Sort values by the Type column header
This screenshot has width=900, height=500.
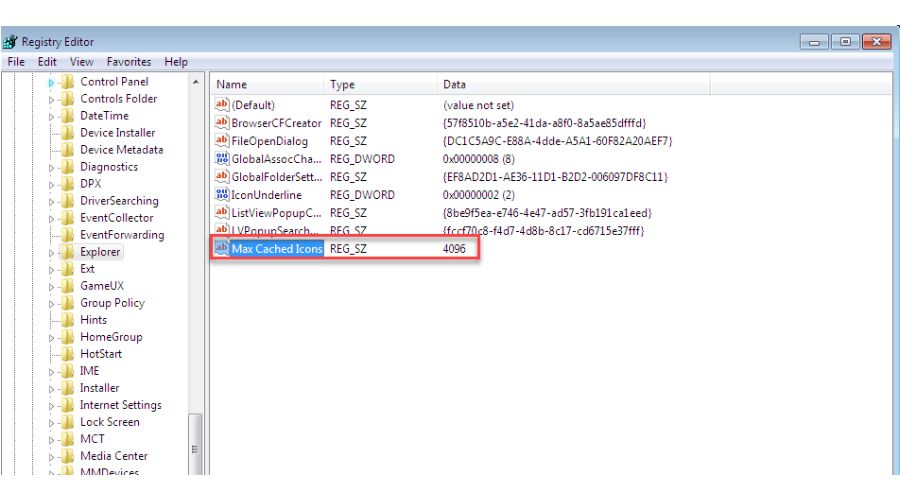point(381,84)
